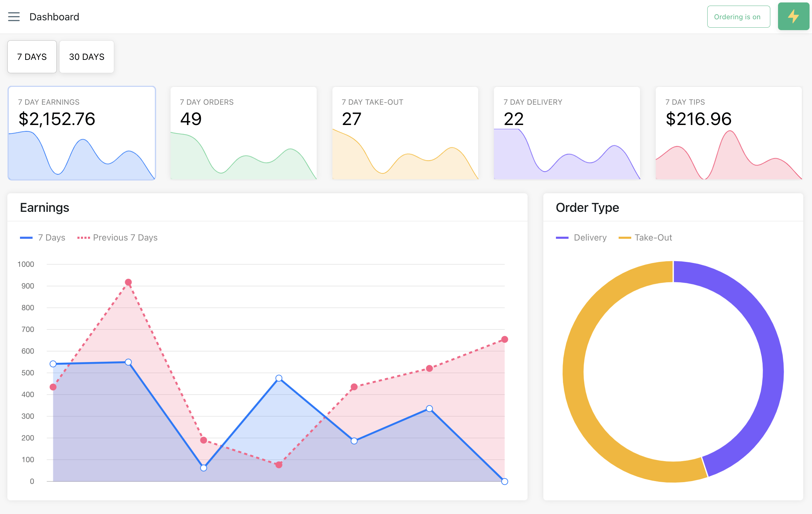Open the 7 Day Orders card

pyautogui.click(x=243, y=133)
